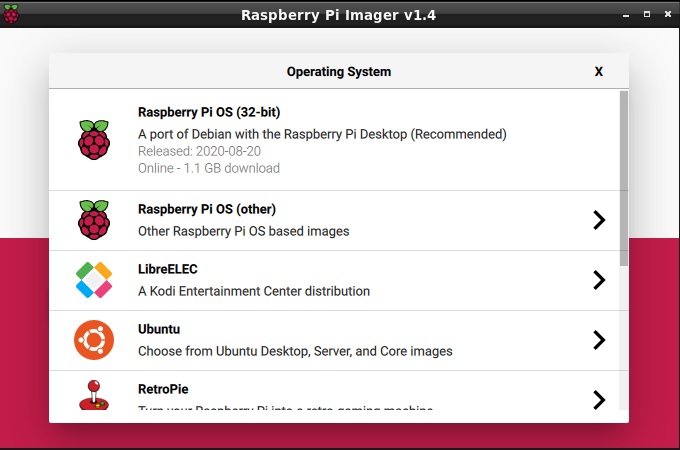The height and width of the screenshot is (450, 680).
Task: Close the Operating System dialog
Action: pos(598,72)
